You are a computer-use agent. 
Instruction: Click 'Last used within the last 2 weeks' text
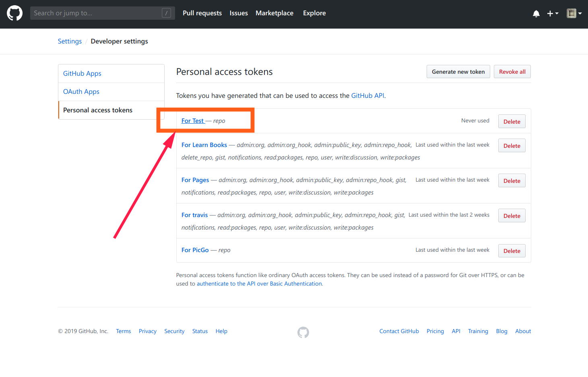[x=449, y=215]
